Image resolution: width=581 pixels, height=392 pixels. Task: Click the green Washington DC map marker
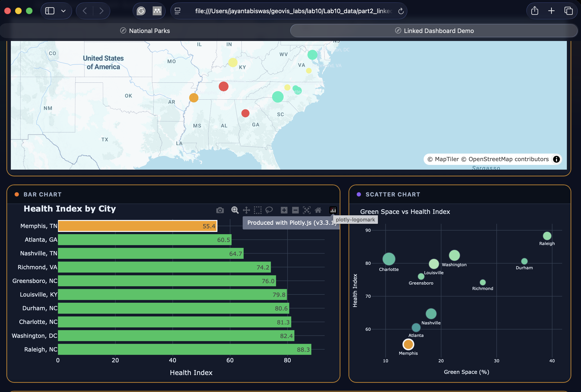[312, 55]
